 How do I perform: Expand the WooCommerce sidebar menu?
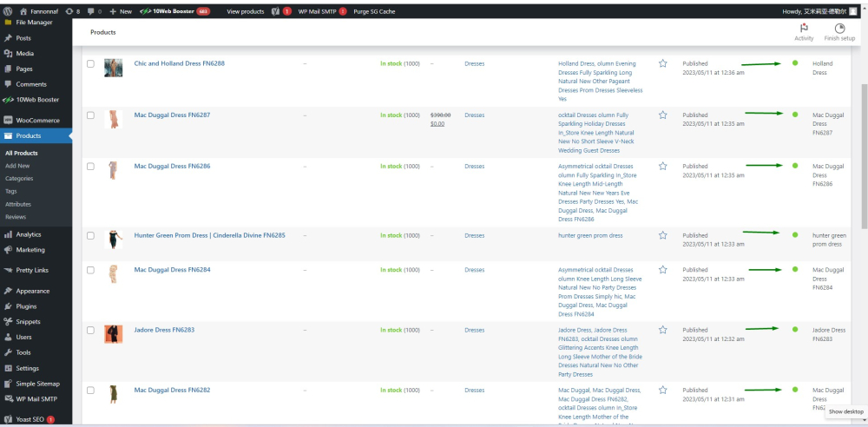coord(37,120)
